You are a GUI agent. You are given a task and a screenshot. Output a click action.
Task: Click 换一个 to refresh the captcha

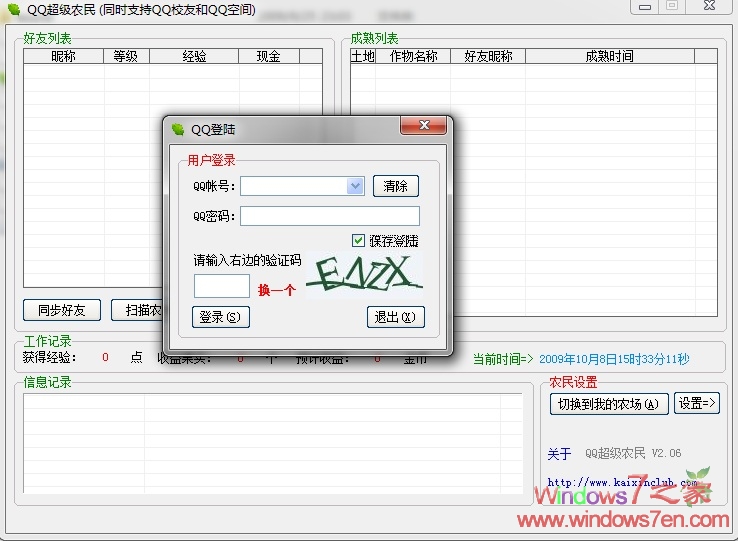(276, 291)
